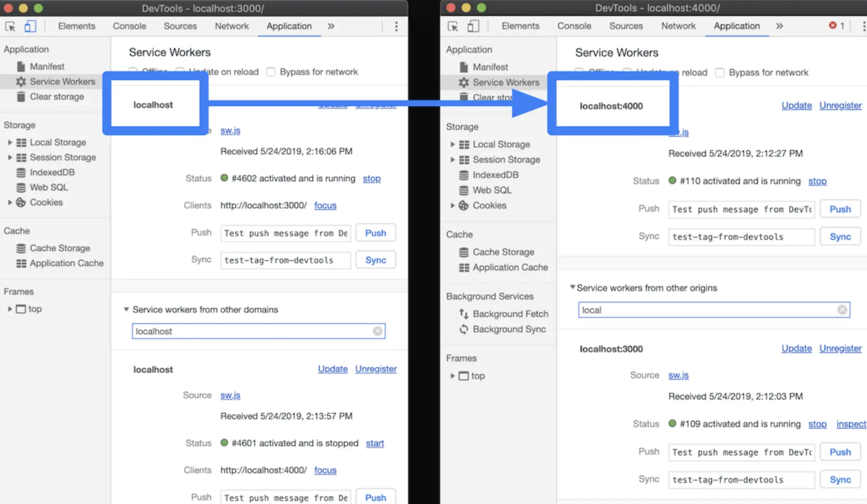This screenshot has width=867, height=504.
Task: Click the red error count badge in localhost:4000 DevTools
Action: tap(836, 26)
